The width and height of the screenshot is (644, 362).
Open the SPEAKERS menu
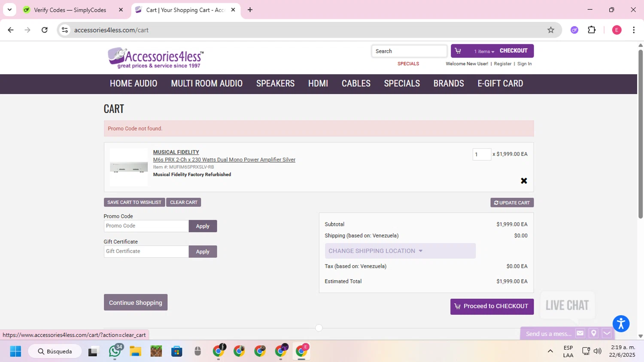pyautogui.click(x=275, y=83)
